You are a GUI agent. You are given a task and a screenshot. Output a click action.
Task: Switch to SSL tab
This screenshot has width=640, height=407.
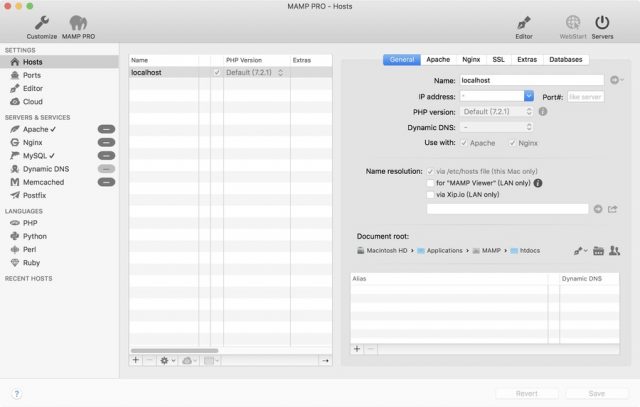[498, 60]
